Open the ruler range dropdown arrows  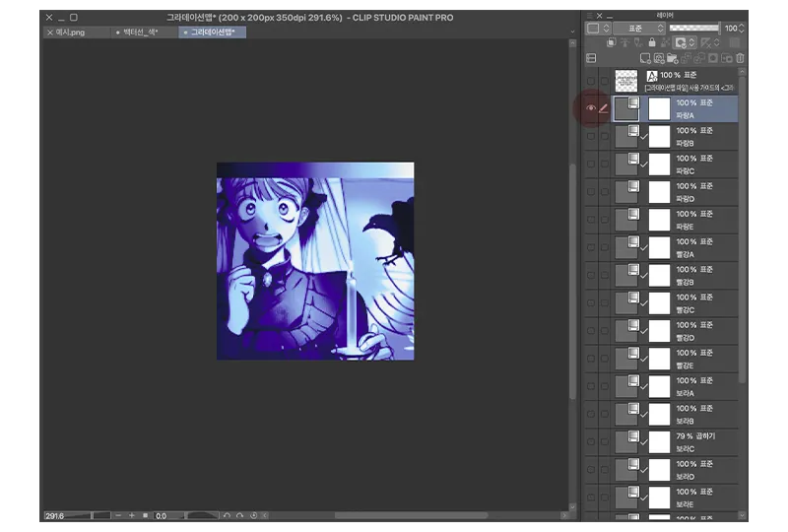pyautogui.click(x=717, y=42)
